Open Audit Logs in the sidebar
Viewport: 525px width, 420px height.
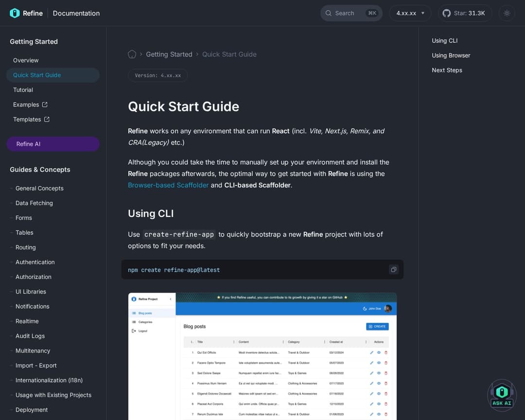[x=30, y=335]
